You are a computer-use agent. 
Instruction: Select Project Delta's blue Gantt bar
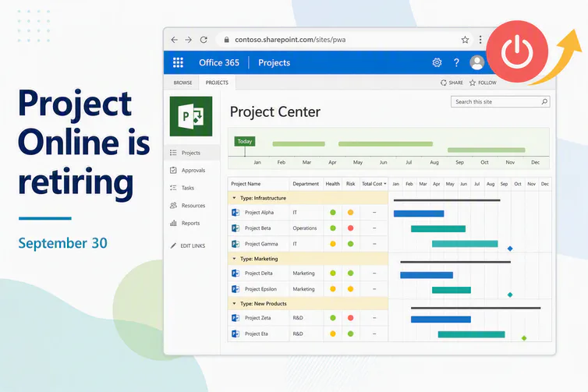click(x=427, y=275)
